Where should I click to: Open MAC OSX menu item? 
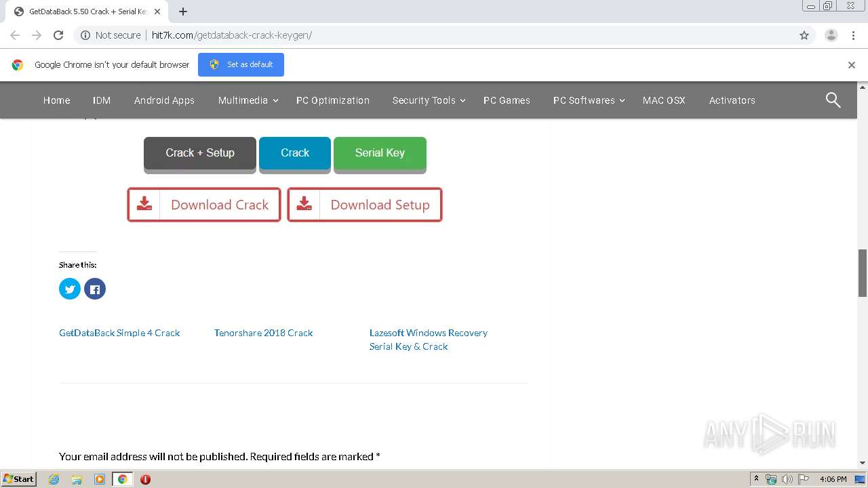(x=664, y=100)
